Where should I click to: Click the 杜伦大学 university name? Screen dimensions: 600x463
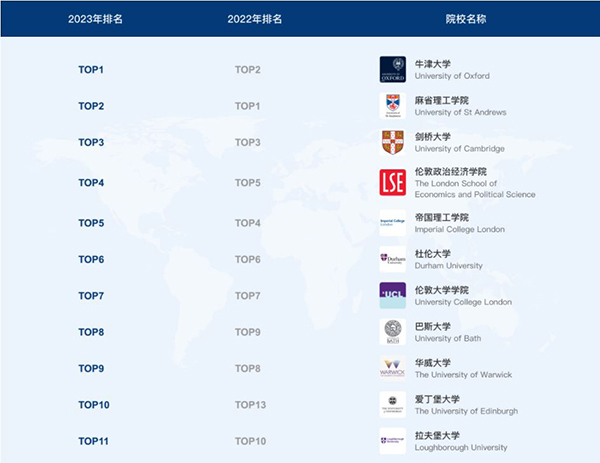pos(433,253)
